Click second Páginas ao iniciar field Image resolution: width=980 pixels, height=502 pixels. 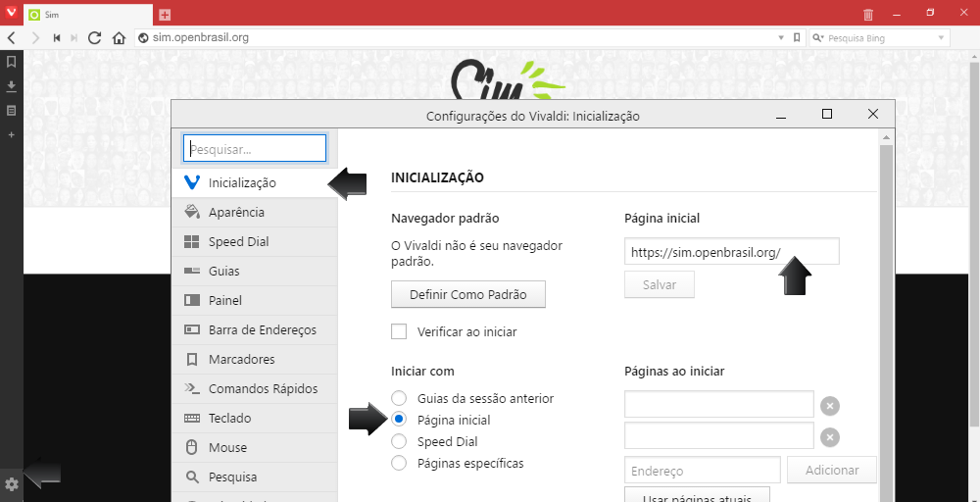718,435
